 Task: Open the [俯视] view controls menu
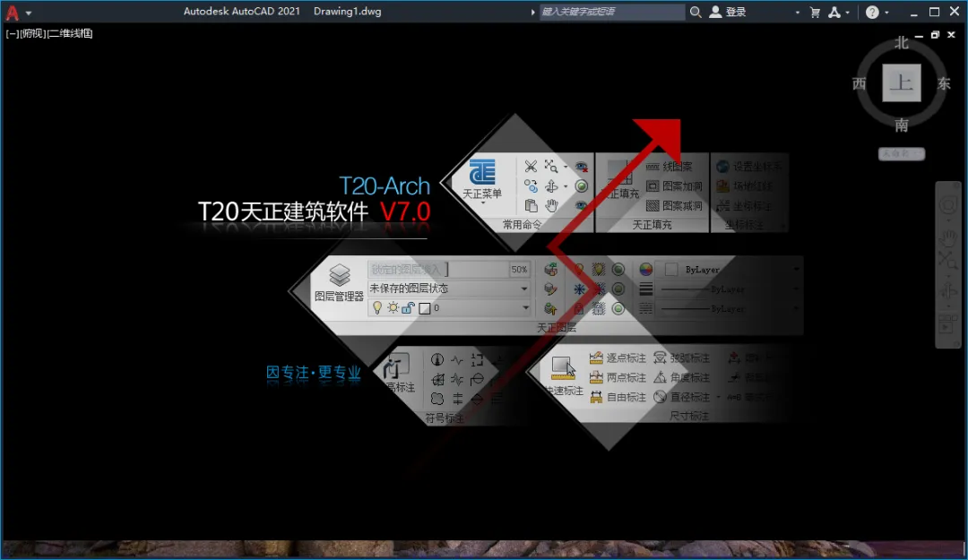[x=33, y=33]
